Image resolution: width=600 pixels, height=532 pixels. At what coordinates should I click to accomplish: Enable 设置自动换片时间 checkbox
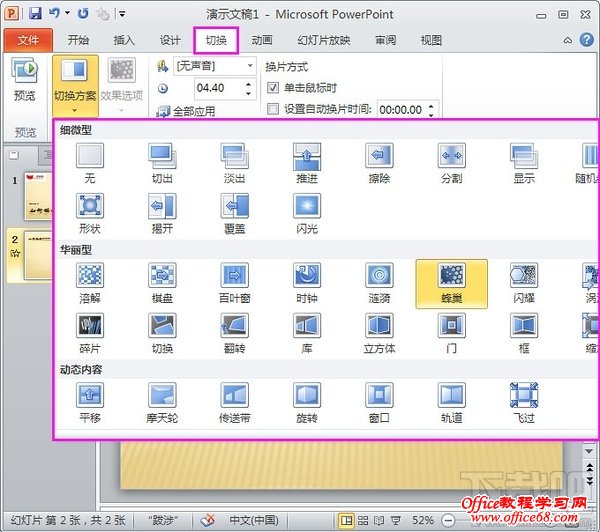(x=272, y=109)
